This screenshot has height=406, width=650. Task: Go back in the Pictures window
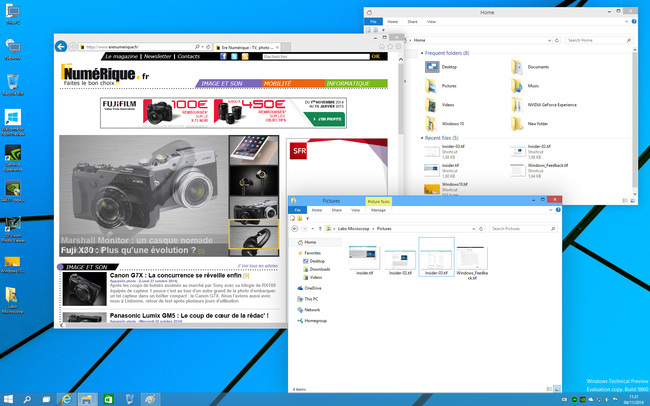(x=295, y=229)
